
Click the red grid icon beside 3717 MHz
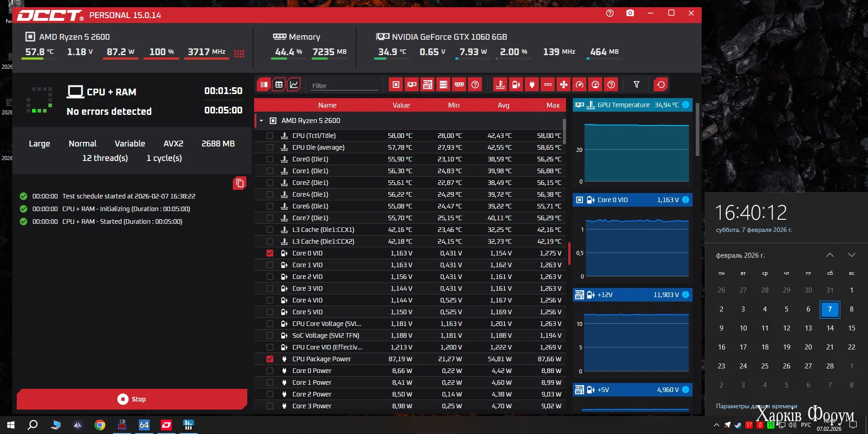[239, 53]
